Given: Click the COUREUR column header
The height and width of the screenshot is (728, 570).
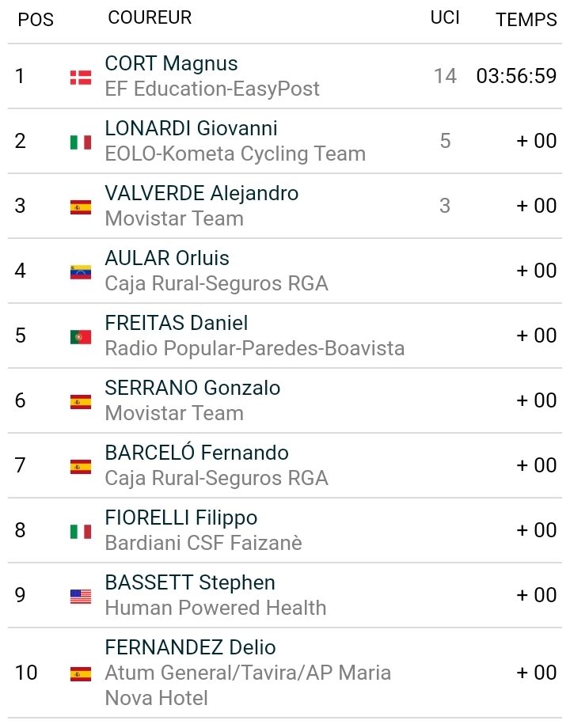Looking at the screenshot, I should 150,17.
